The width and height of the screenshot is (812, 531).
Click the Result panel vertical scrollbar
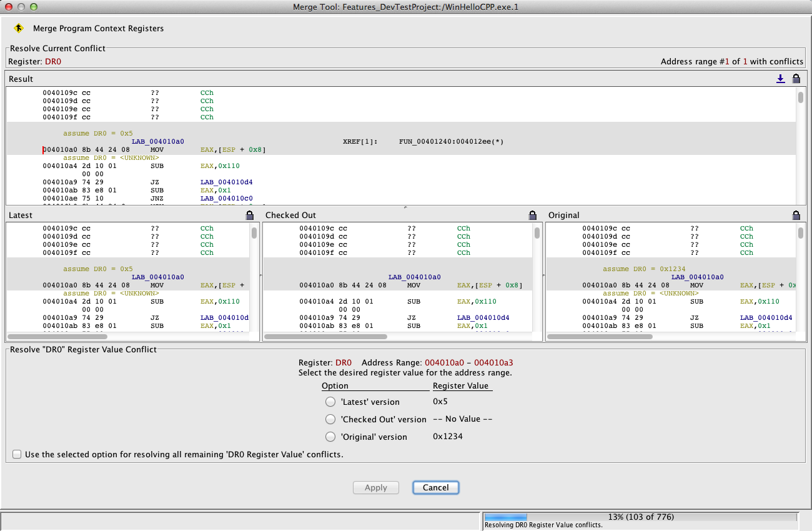point(801,97)
